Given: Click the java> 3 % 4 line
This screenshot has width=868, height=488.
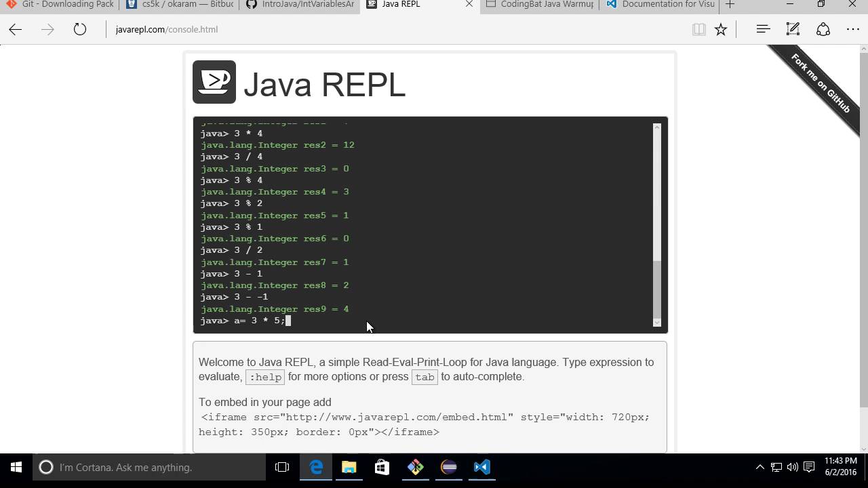Looking at the screenshot, I should tap(231, 180).
